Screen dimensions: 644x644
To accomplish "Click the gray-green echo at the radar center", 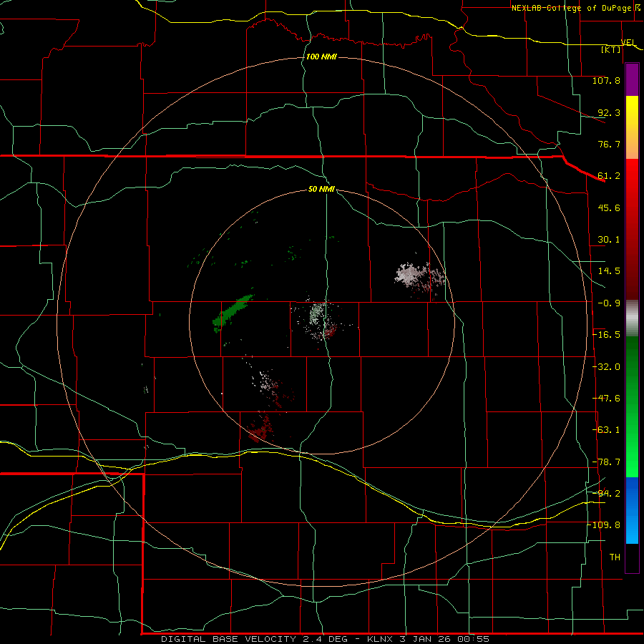I will 317,314.
